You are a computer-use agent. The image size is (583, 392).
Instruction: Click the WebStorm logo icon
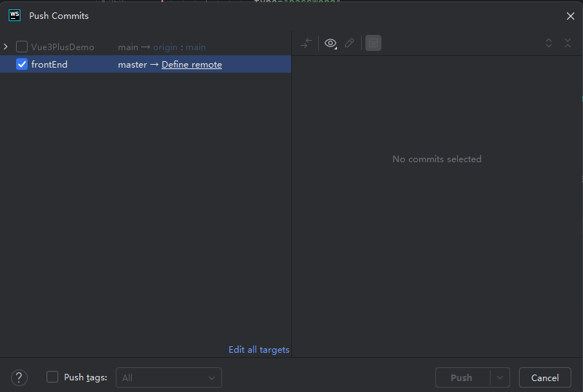[x=15, y=15]
